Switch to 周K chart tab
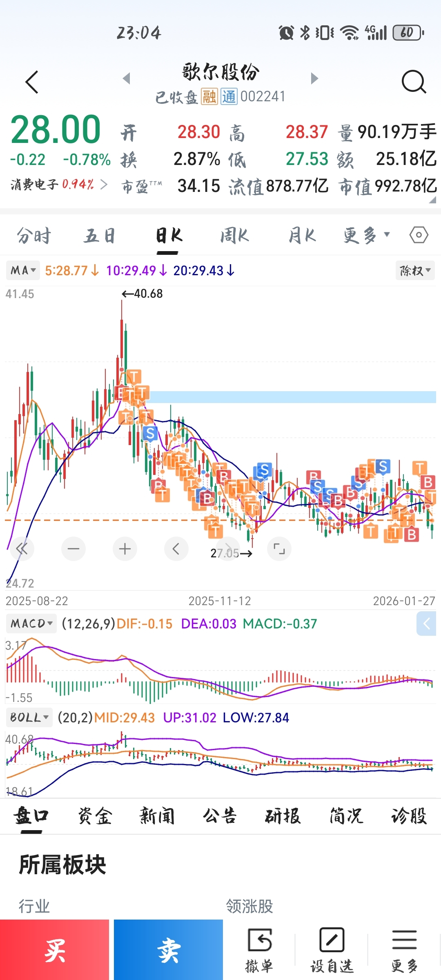Image resolution: width=441 pixels, height=980 pixels. click(234, 236)
